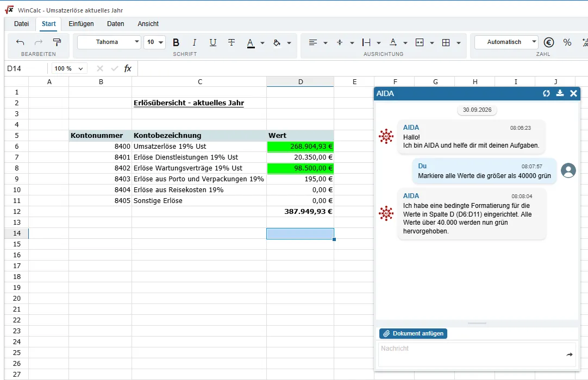Click the D14 cell reference box
Screen dimensions: 588x380
(26, 68)
